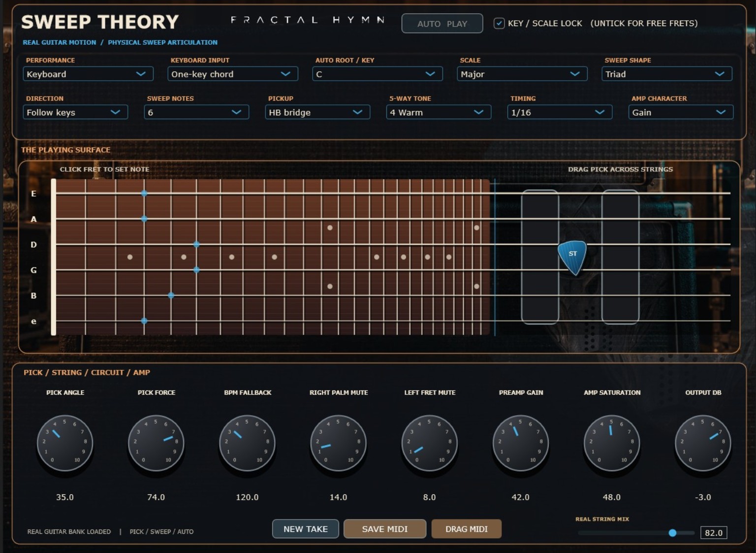Viewport: 756px width, 553px height.
Task: Select the blue fret marker on G string
Action: [196, 270]
